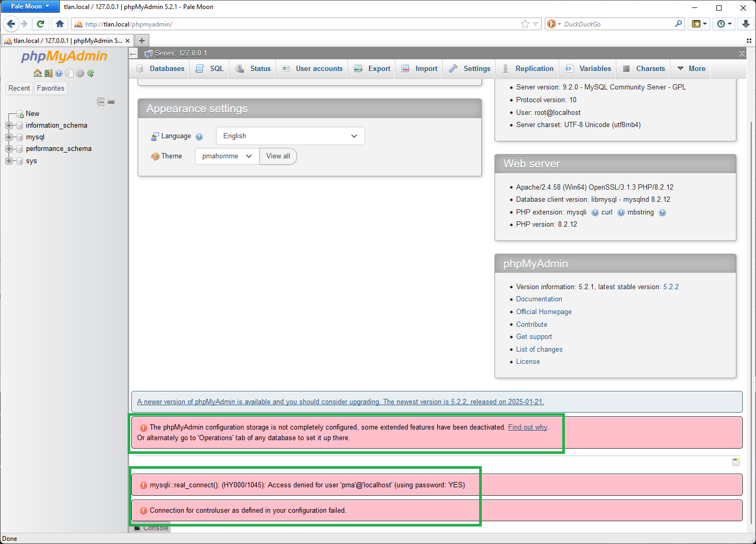Open the List of changes link
The height and width of the screenshot is (544, 756).
click(x=539, y=350)
